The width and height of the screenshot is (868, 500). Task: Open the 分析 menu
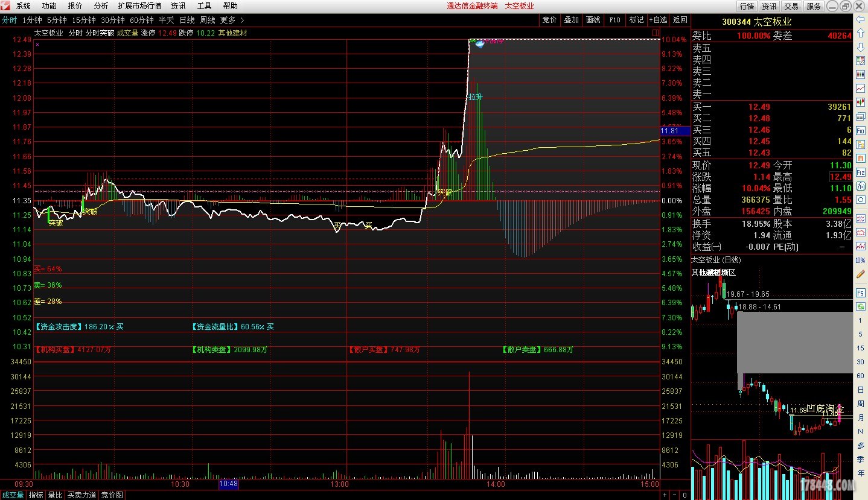(101, 6)
